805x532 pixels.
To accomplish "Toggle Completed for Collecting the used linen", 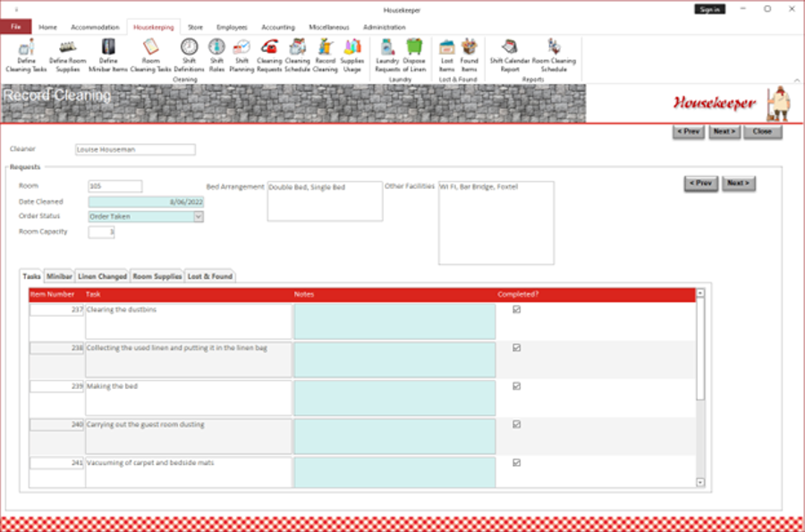I will point(516,348).
